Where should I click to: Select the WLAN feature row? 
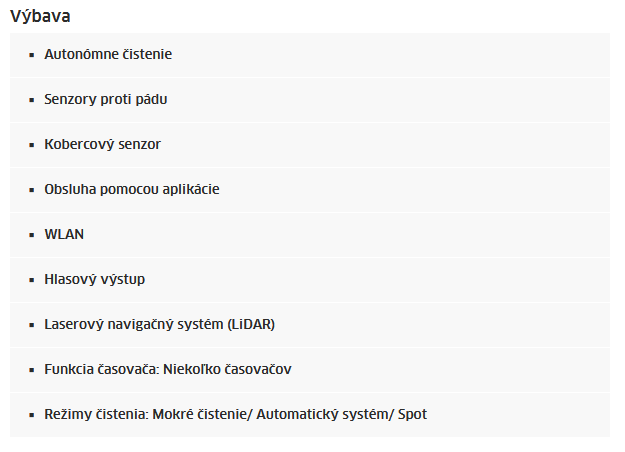[x=310, y=235]
